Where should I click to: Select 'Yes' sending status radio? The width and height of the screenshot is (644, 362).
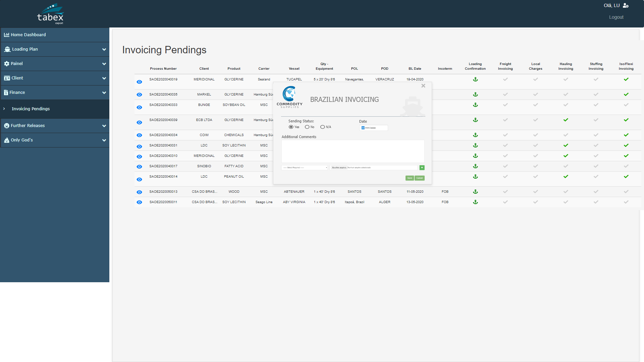pos(291,127)
